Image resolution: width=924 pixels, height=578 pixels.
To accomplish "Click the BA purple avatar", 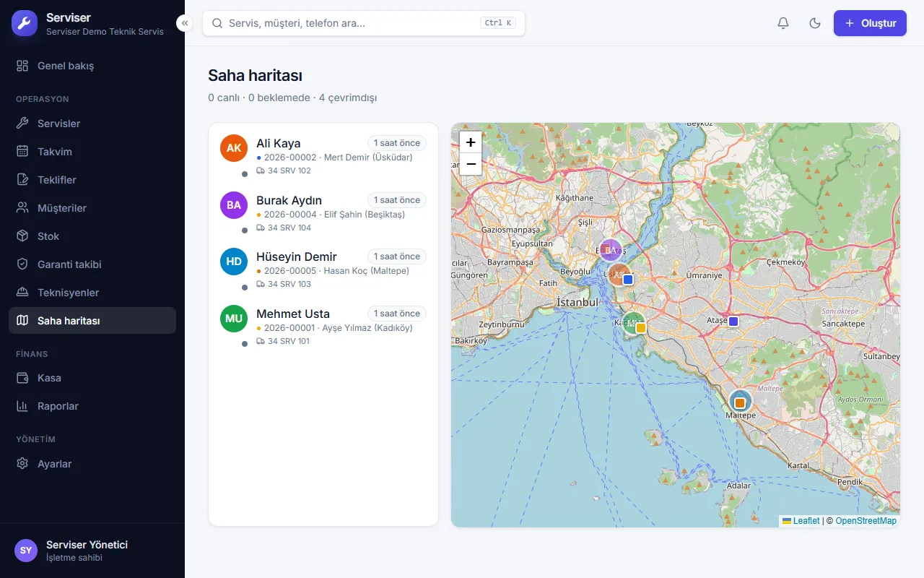I will tap(234, 205).
